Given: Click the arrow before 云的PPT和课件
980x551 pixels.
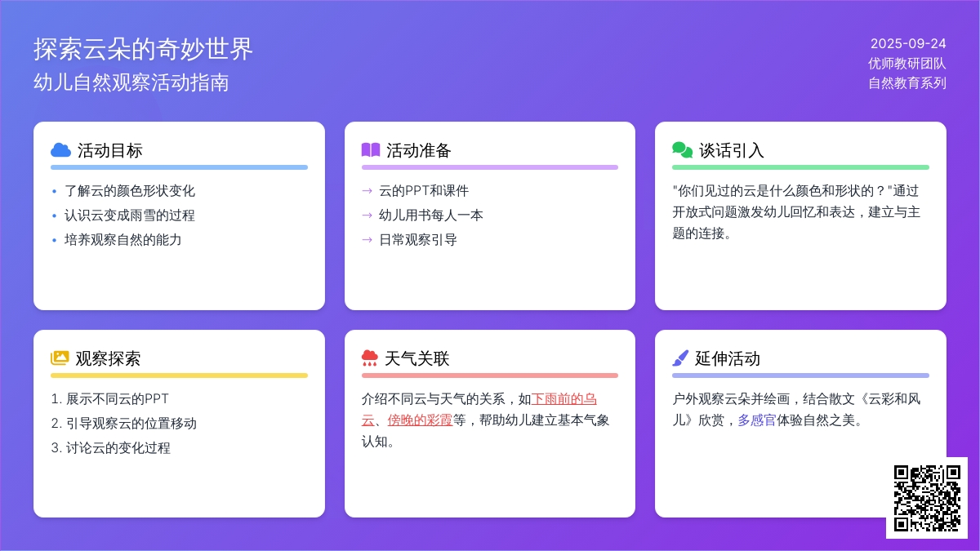Looking at the screenshot, I should click(x=367, y=191).
